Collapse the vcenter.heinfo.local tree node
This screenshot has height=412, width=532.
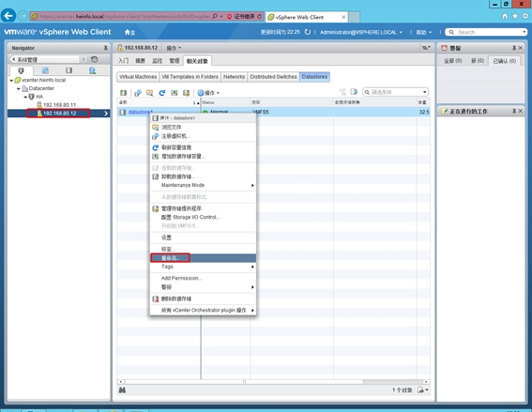(x=11, y=81)
